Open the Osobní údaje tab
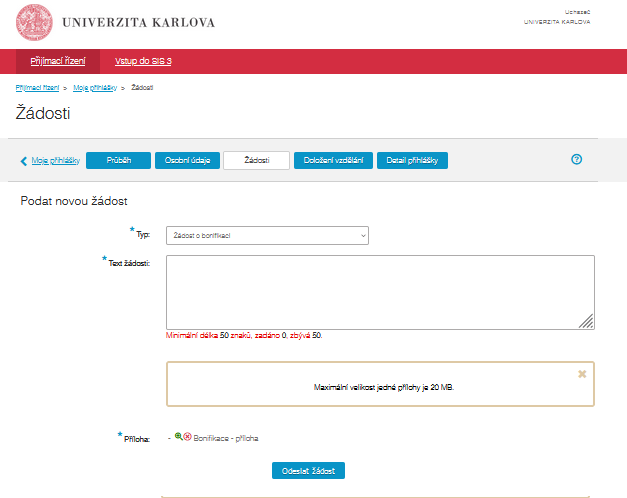This screenshot has height=498, width=627. [187, 160]
